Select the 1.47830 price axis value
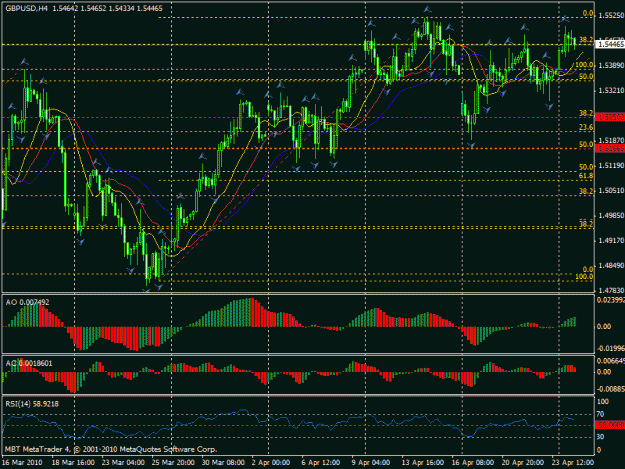The height and width of the screenshot is (469, 625). 611,291
